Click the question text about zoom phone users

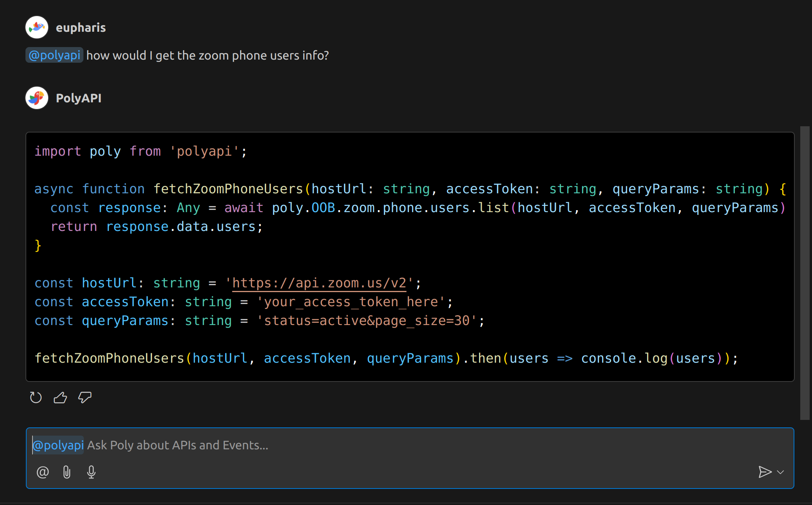(x=208, y=55)
